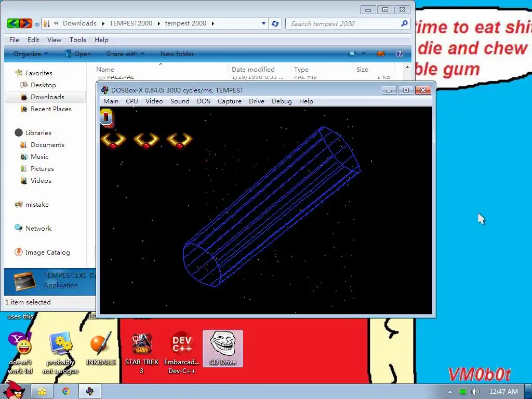
Task: Open the Help menu in DOSBox-X
Action: coord(306,101)
